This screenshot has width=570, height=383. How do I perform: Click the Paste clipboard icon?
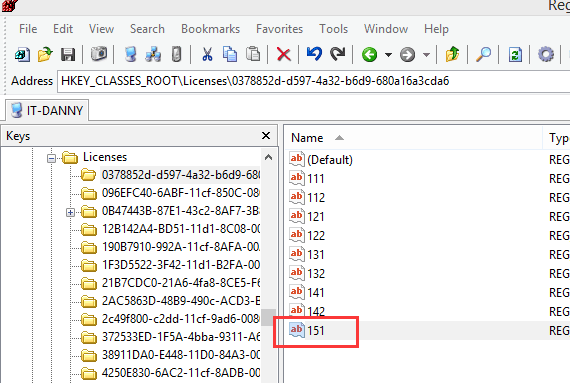tap(253, 55)
